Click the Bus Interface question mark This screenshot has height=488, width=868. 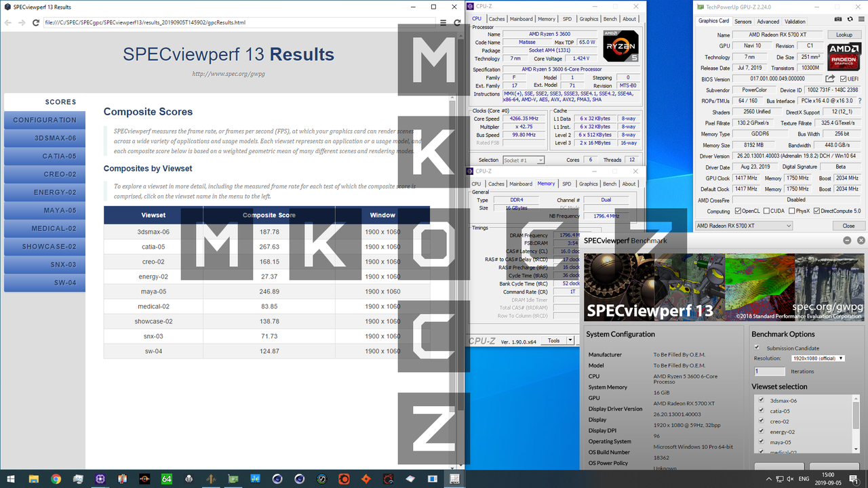coord(860,100)
